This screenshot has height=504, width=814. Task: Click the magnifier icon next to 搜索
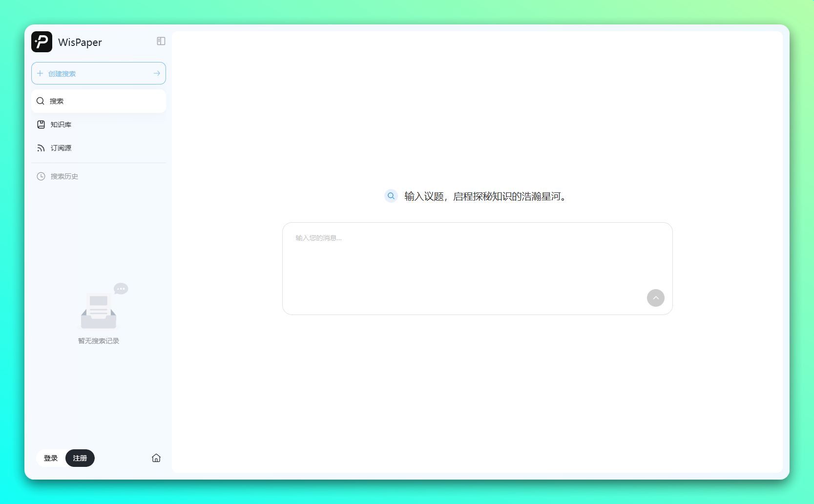(41, 101)
